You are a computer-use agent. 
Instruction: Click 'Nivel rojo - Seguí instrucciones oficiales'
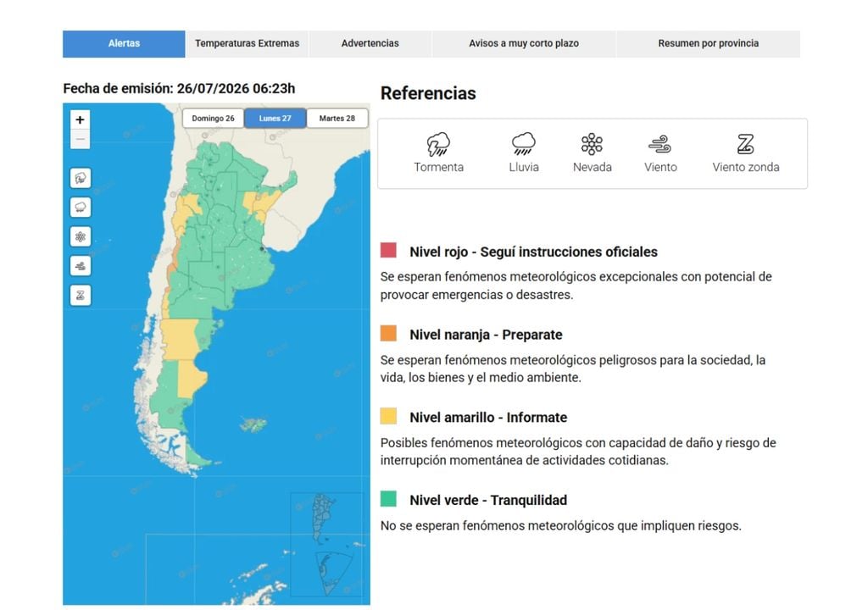pyautogui.click(x=534, y=252)
